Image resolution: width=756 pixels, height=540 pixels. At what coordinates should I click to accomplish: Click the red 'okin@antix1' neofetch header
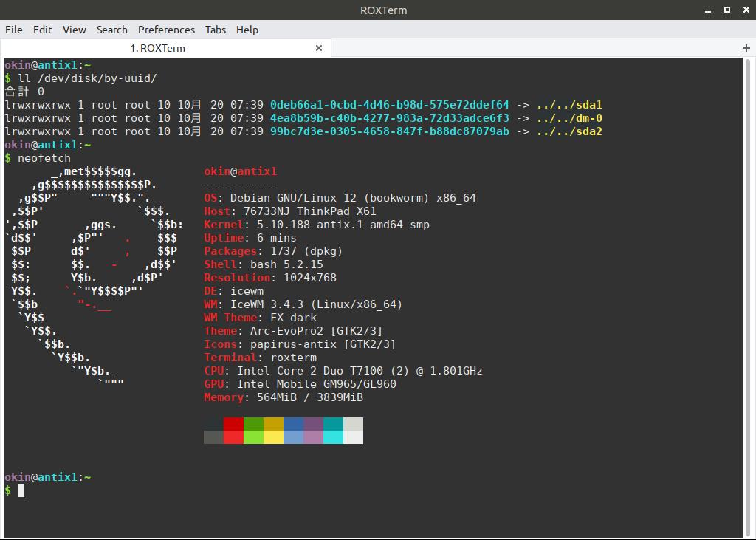[240, 171]
